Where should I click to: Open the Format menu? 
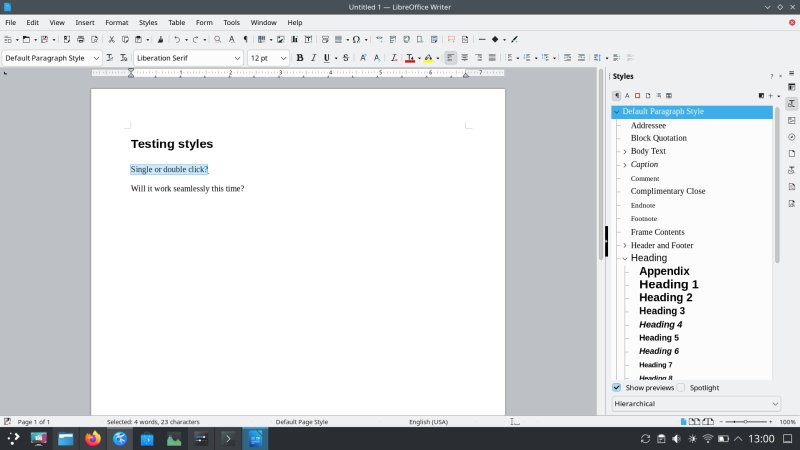point(116,22)
